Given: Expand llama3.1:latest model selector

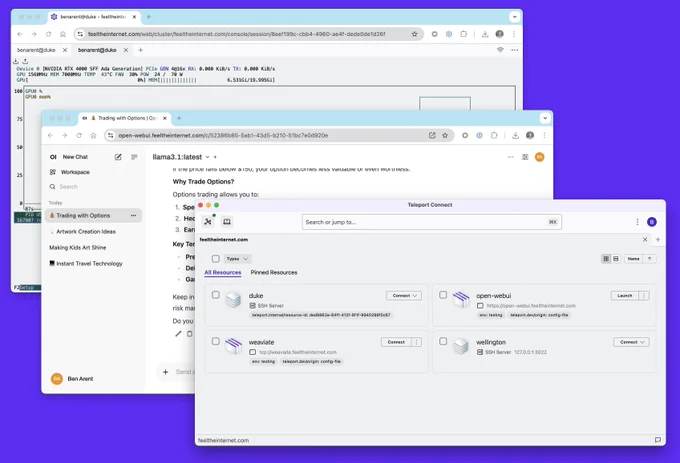Looking at the screenshot, I should 181,157.
